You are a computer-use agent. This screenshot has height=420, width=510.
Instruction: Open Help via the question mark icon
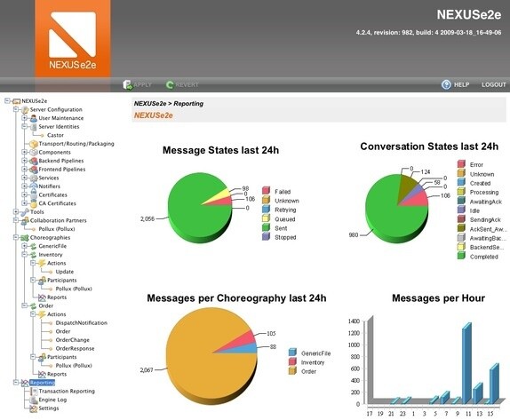coord(446,84)
